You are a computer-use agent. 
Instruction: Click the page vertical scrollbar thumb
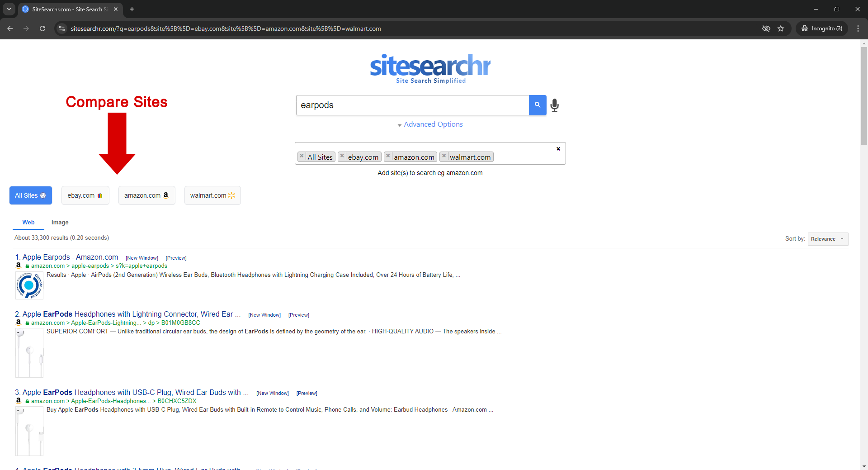coord(864,96)
